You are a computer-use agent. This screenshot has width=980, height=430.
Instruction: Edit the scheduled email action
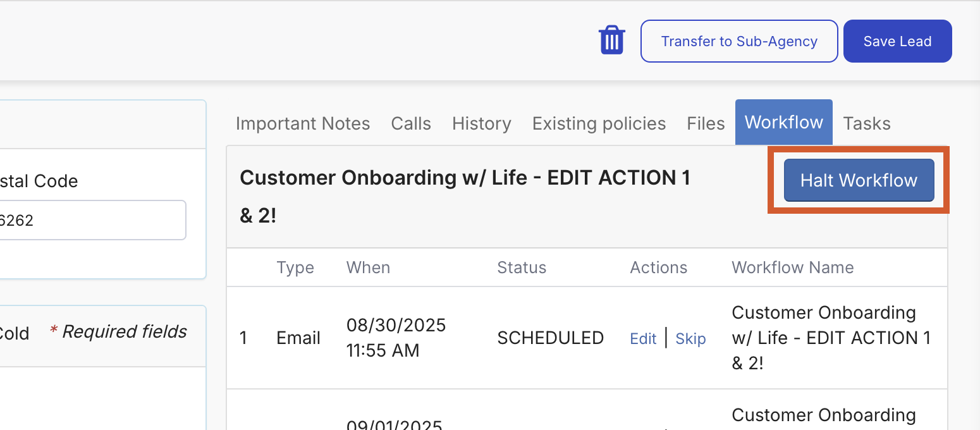point(643,338)
